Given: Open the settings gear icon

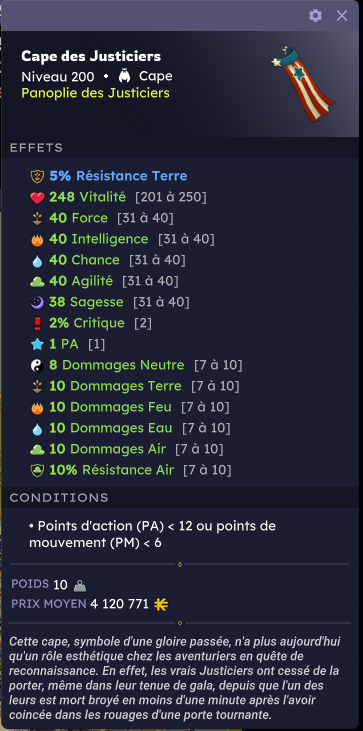Looking at the screenshot, I should [x=315, y=16].
